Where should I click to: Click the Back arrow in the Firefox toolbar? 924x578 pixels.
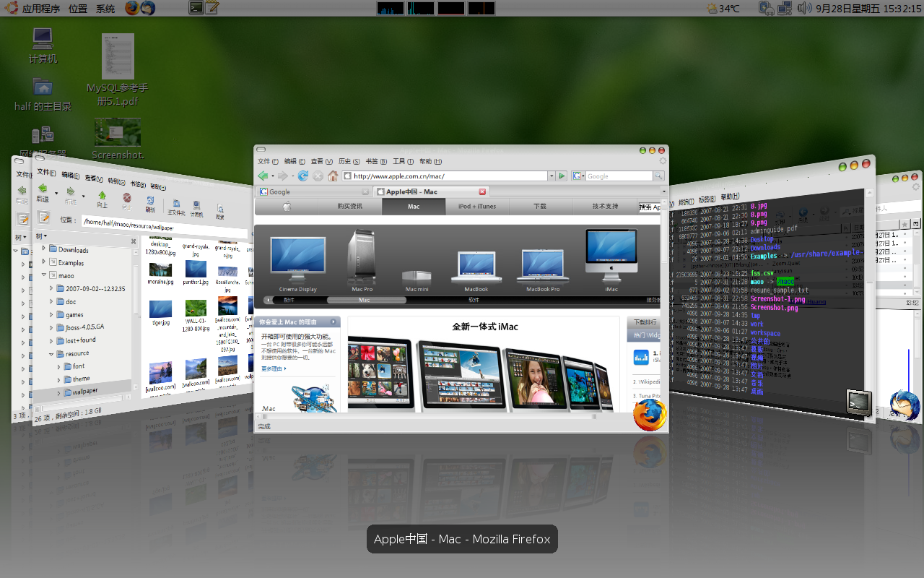coord(263,176)
